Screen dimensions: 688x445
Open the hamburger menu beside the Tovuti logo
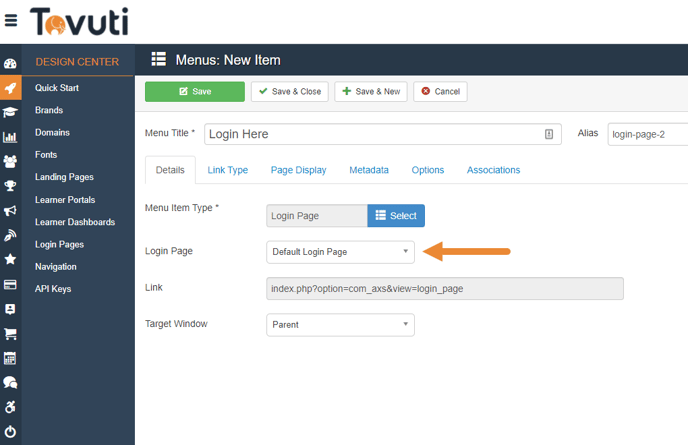click(11, 21)
